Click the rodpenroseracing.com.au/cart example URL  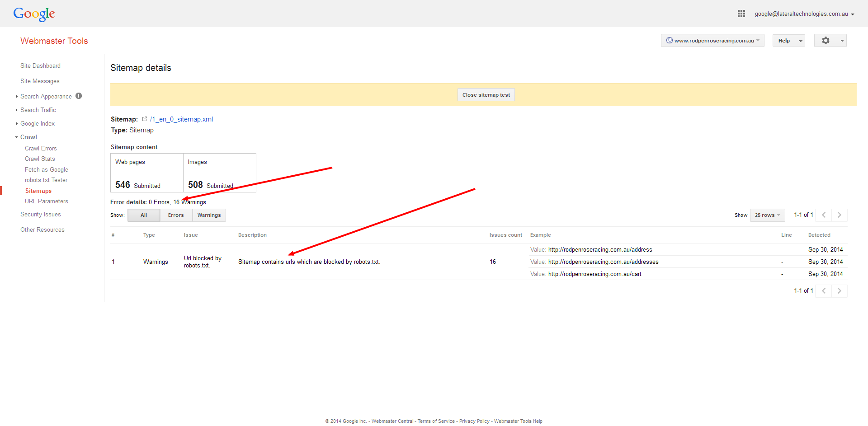pyautogui.click(x=595, y=274)
